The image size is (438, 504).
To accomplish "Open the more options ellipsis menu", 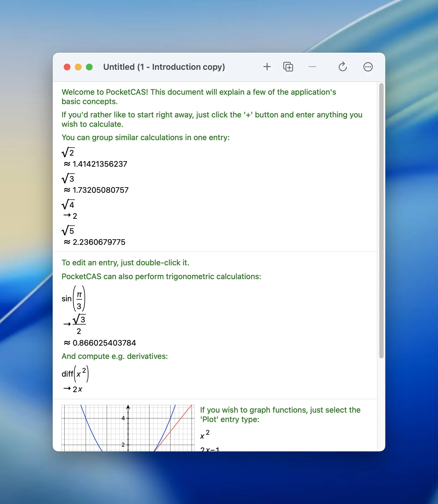I will coord(368,67).
